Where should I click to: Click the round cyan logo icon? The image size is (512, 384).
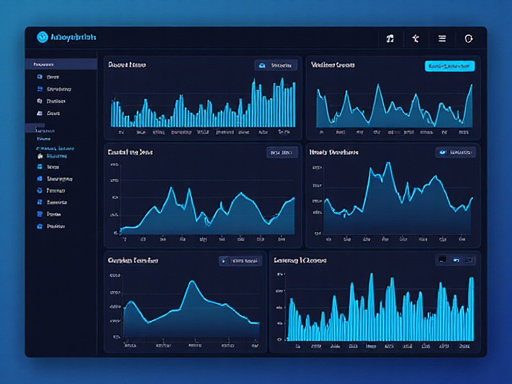coord(42,37)
